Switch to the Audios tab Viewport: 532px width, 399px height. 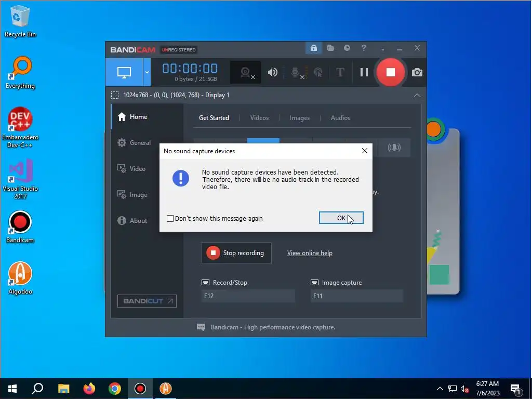tap(340, 118)
